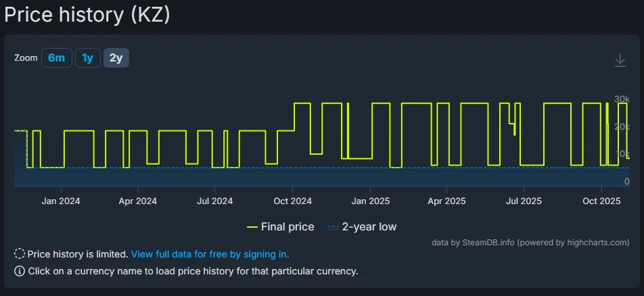The height and width of the screenshot is (296, 644).
Task: Click the Apr 2025 x-axis label
Action: click(446, 201)
